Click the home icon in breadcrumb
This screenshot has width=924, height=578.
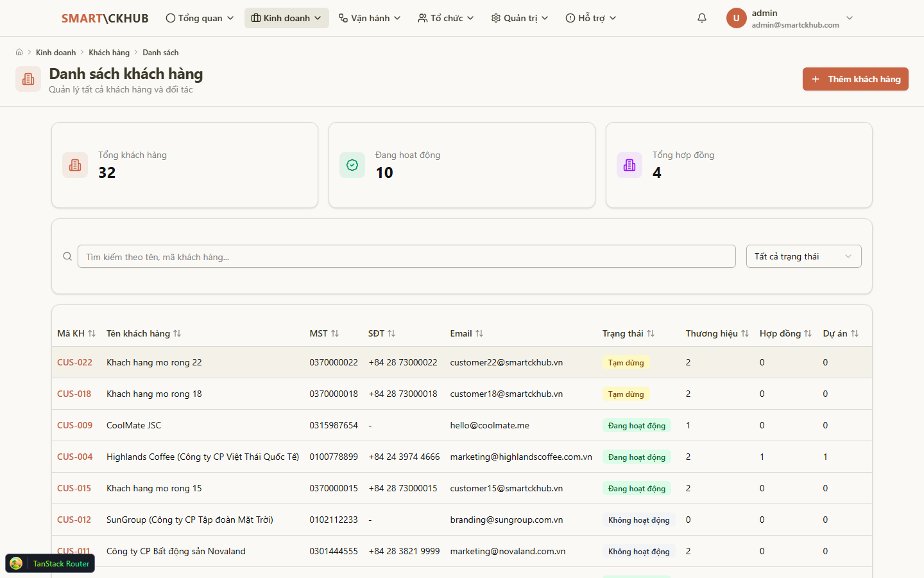click(19, 53)
